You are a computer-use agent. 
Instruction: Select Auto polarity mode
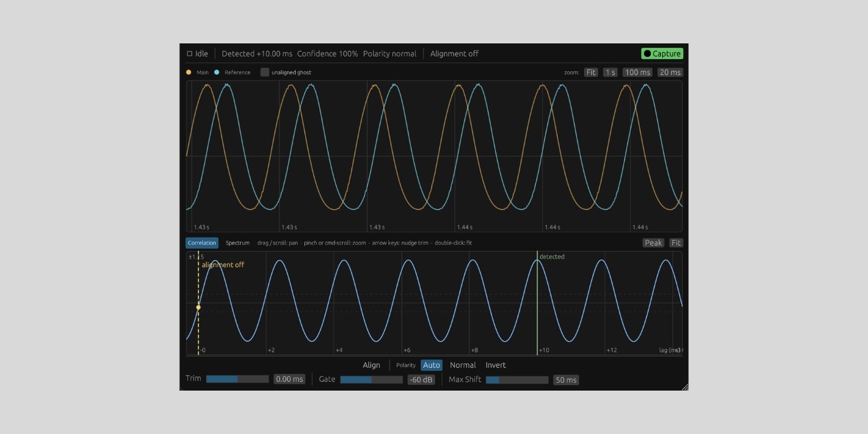coord(432,365)
